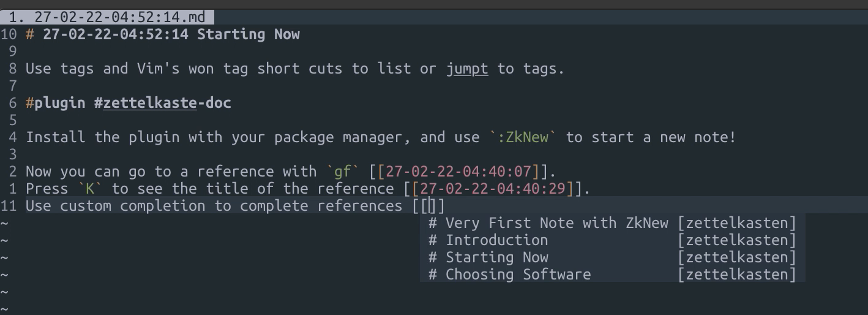868x315 pixels.
Task: Pick 'Starting Now' from completion popup
Action: tap(612, 257)
